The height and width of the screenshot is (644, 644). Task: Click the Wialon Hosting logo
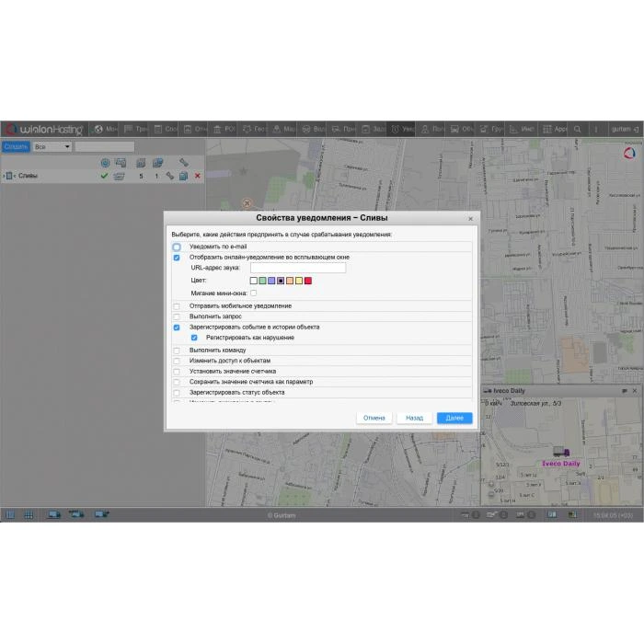[x=44, y=130]
